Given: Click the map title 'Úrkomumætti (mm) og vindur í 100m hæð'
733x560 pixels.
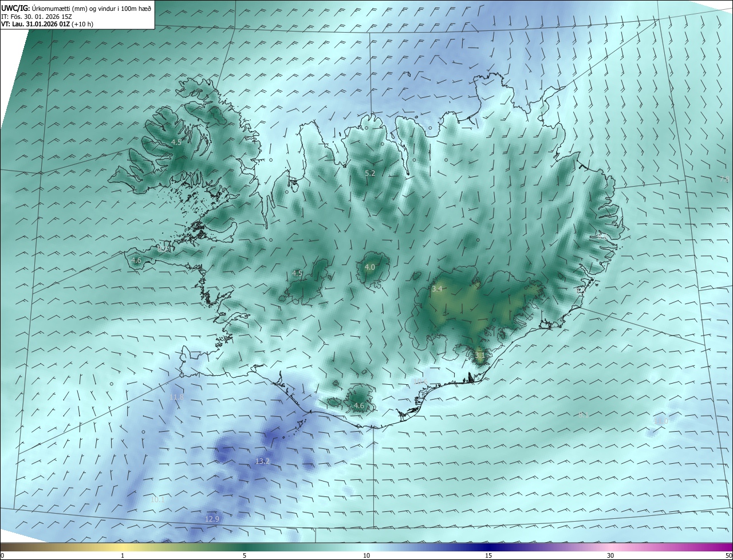Looking at the screenshot, I should click(91, 8).
